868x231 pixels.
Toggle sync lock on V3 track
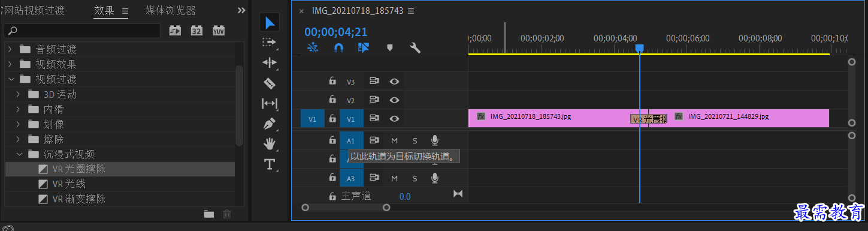[x=374, y=82]
